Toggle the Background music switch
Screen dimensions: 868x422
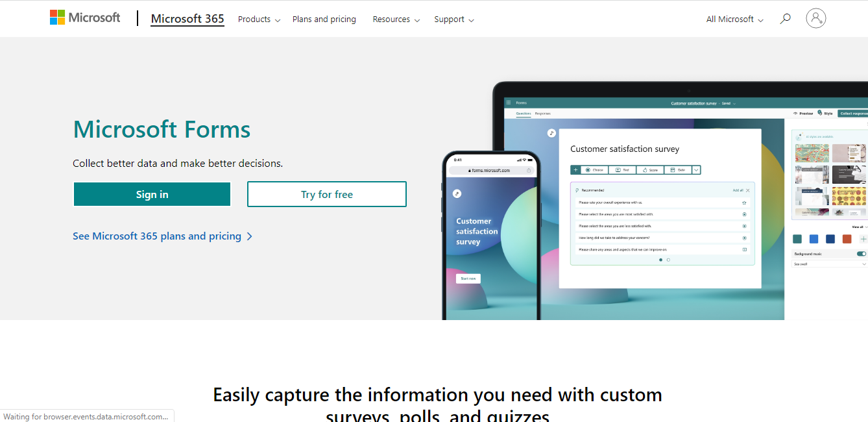[x=861, y=254]
